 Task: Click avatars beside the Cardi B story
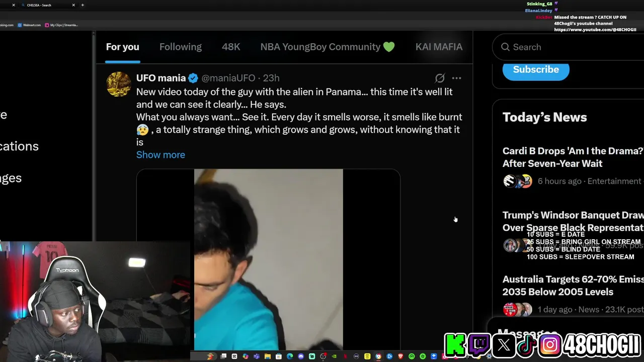pos(518,181)
